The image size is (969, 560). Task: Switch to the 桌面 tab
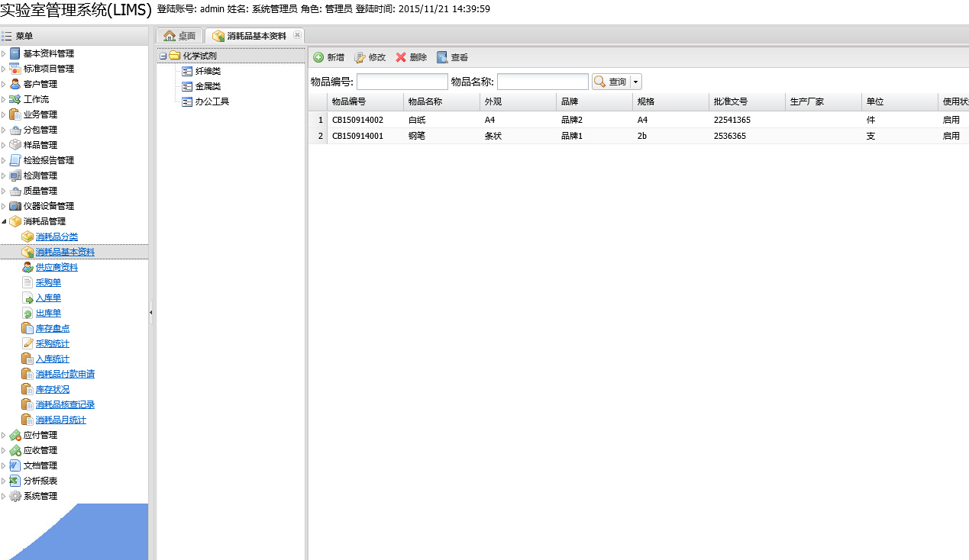pos(180,36)
